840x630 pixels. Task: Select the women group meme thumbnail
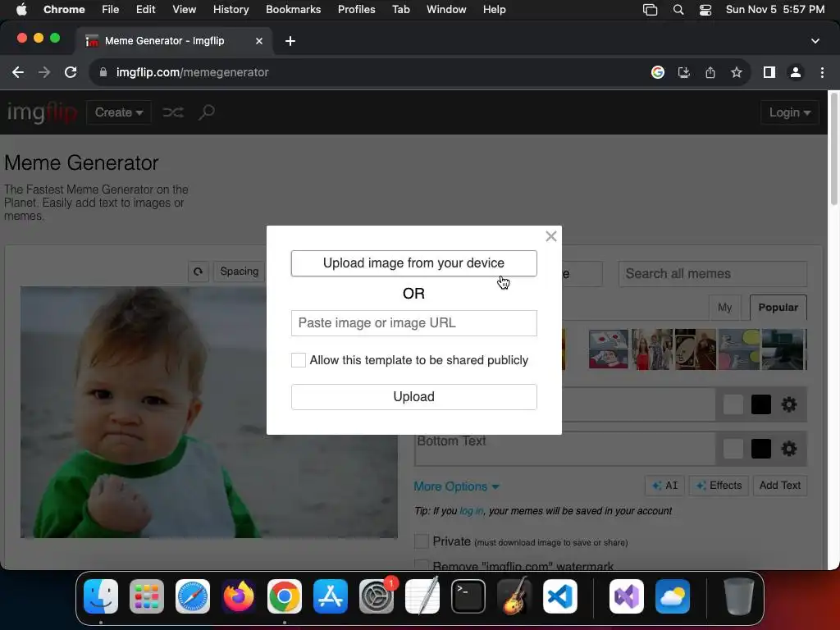(652, 349)
